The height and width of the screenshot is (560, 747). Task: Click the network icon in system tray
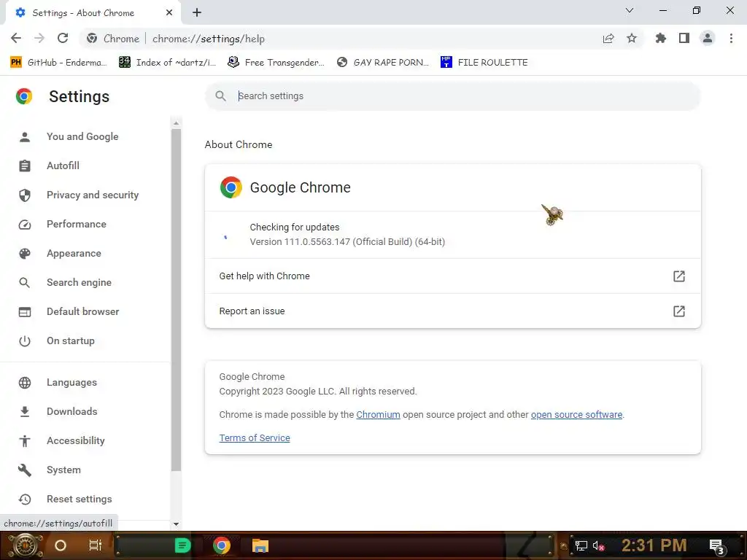click(581, 545)
